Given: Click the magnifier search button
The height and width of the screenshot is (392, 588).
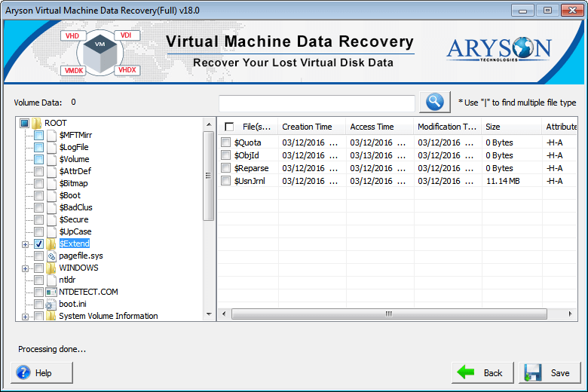Looking at the screenshot, I should tap(435, 102).
